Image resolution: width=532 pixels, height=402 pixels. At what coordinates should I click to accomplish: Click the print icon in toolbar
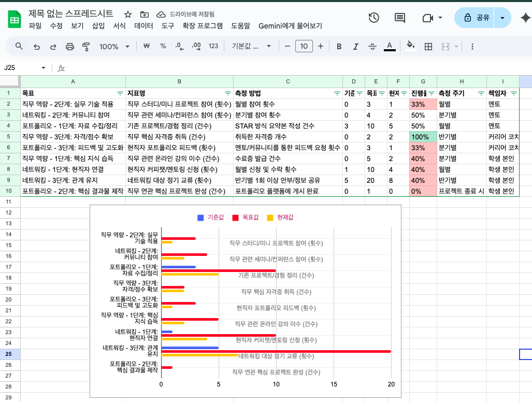[70, 47]
